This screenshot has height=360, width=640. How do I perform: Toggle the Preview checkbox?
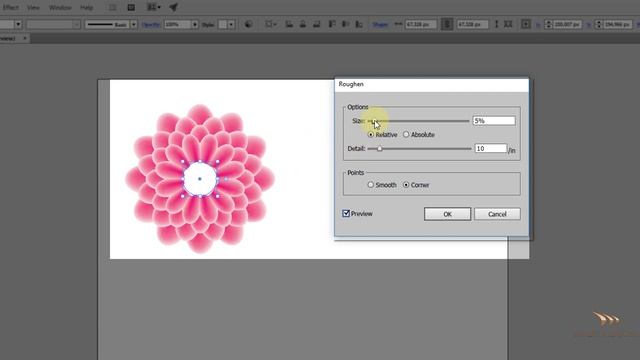346,213
